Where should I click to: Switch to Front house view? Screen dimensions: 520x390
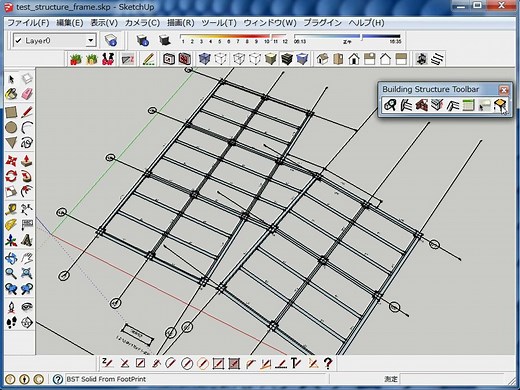point(354,59)
